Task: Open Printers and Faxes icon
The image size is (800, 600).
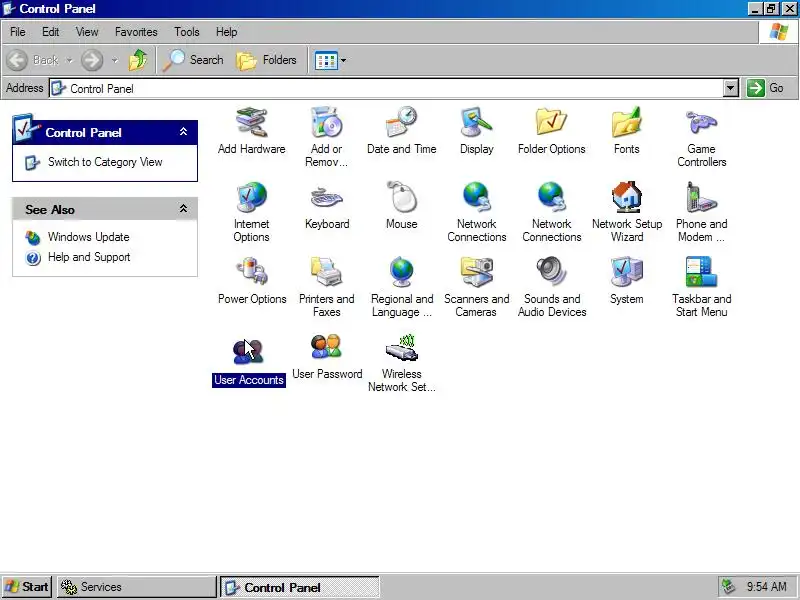Action: (327, 272)
